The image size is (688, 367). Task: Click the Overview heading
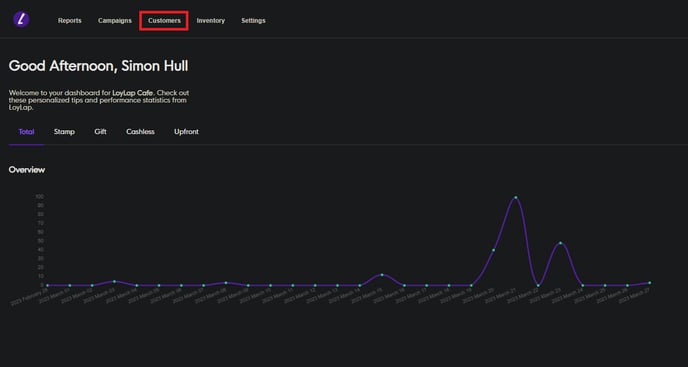click(27, 169)
